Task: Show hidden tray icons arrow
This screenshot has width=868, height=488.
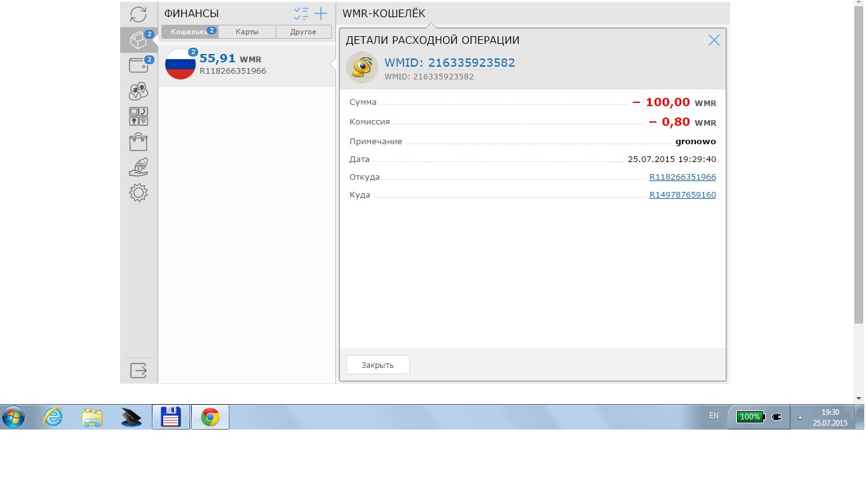Action: (x=800, y=417)
